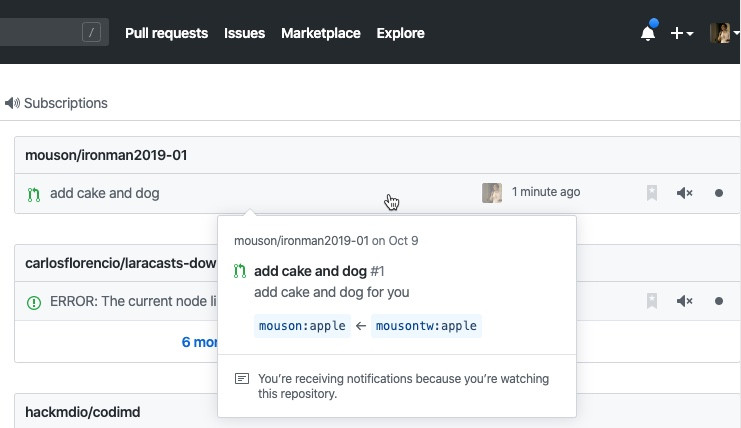Mark the ERROR notification as read dot
Viewport: 741px width, 428px height.
[719, 301]
